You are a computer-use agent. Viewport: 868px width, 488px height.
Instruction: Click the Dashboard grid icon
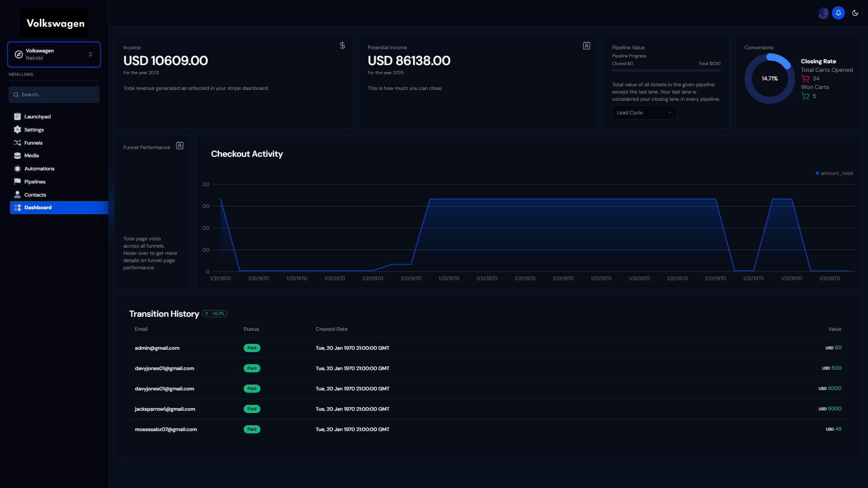click(x=17, y=208)
